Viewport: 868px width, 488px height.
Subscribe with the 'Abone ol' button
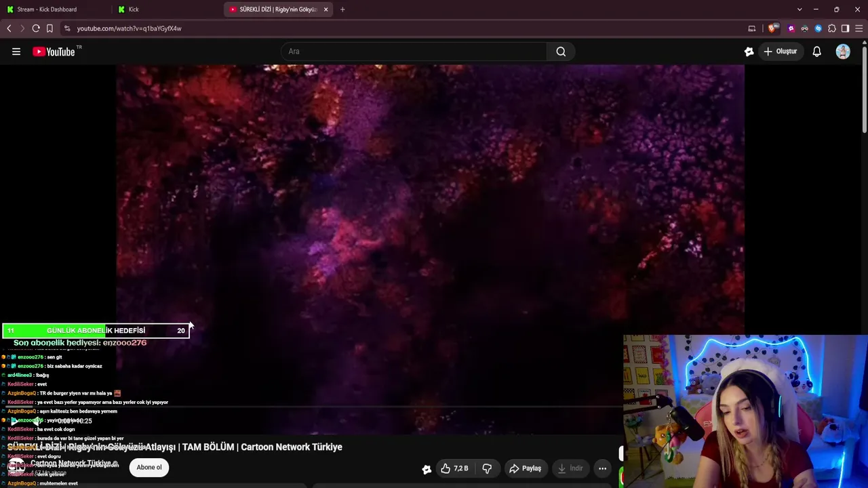149,467
